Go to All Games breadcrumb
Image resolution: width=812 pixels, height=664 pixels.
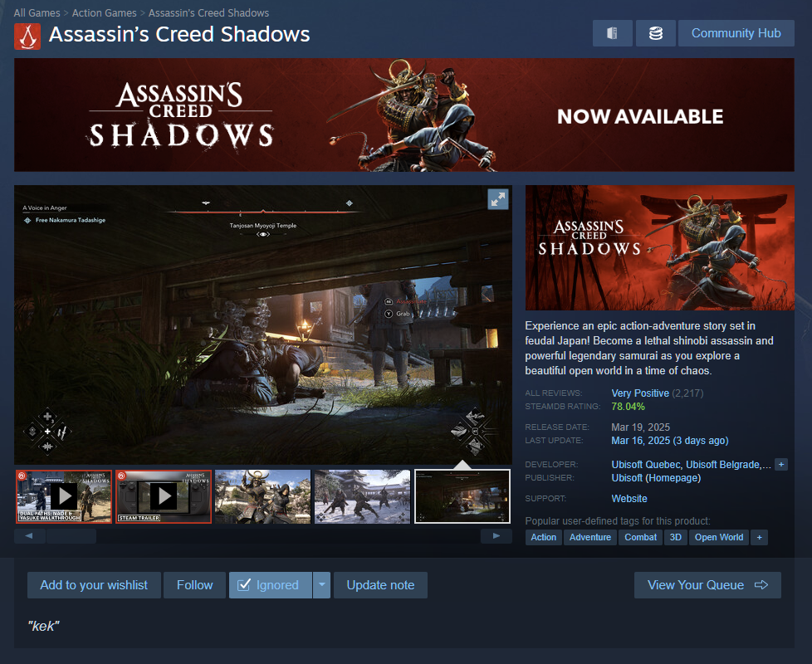coord(37,13)
